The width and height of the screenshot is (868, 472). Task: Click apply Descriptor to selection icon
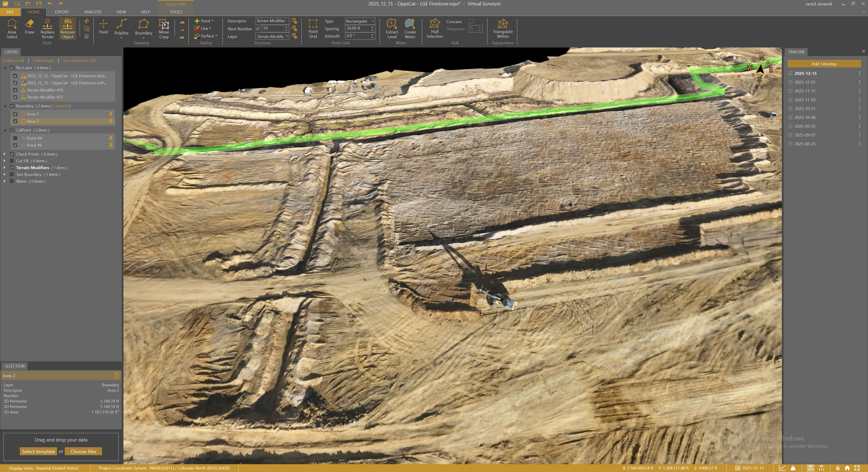pyautogui.click(x=294, y=21)
